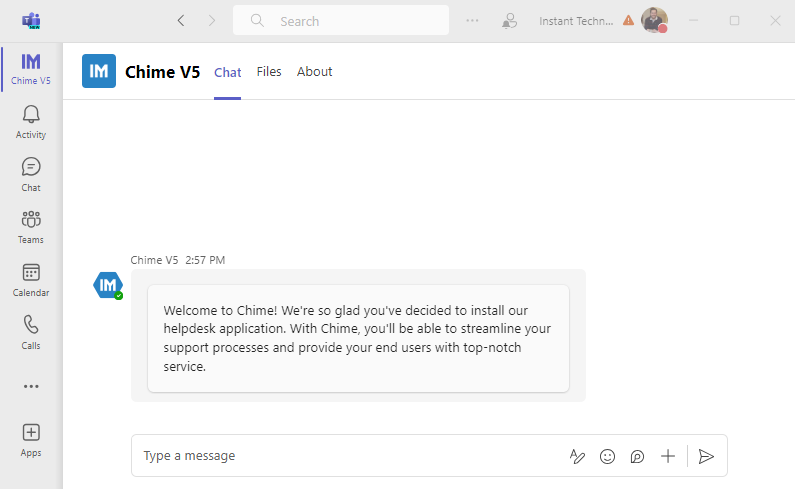795x489 pixels.
Task: Click the Instant Techn... organization name
Action: coord(576,21)
